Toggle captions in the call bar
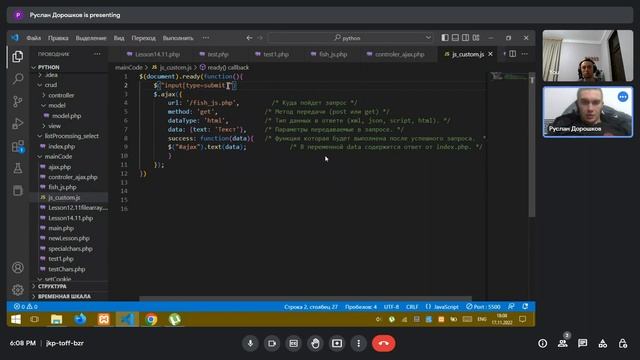The image size is (640, 360). [x=293, y=343]
